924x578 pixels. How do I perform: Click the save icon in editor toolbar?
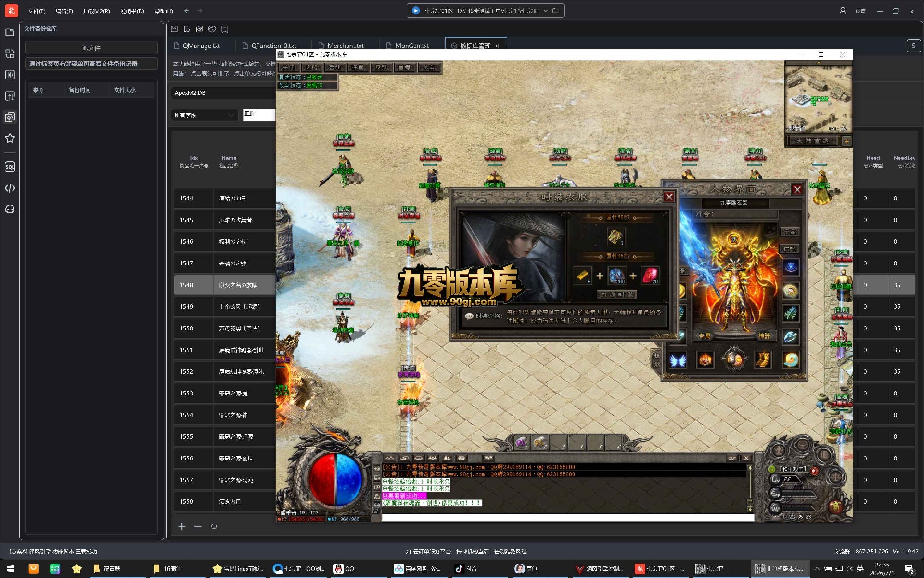tap(174, 29)
